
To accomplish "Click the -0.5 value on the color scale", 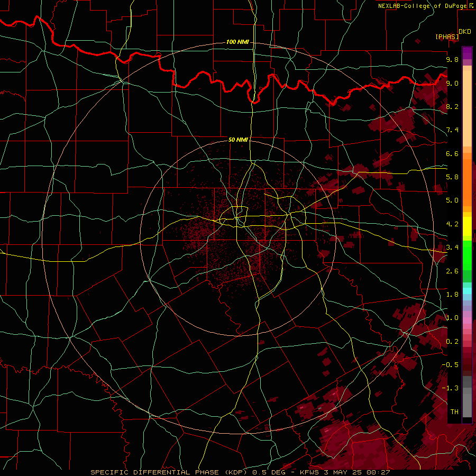I will tap(451, 365).
